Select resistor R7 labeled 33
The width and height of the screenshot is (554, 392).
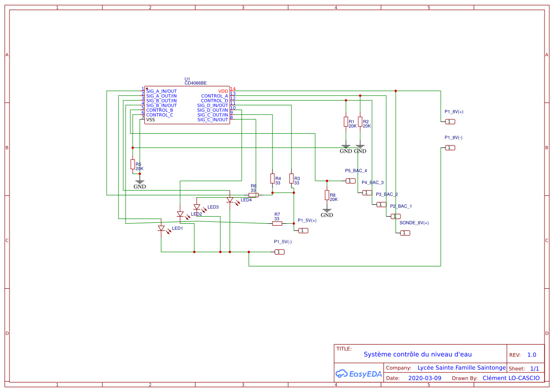tap(277, 223)
